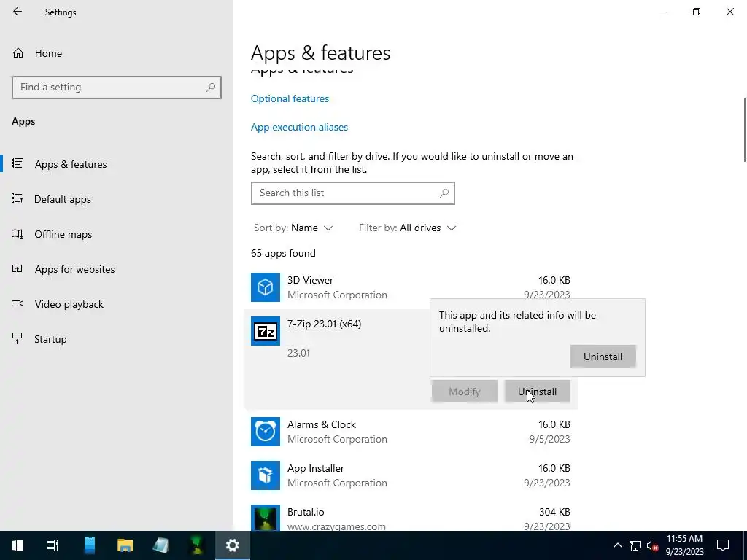Open the Windows Start menu
Viewport: 747px width, 560px height.
[x=18, y=545]
